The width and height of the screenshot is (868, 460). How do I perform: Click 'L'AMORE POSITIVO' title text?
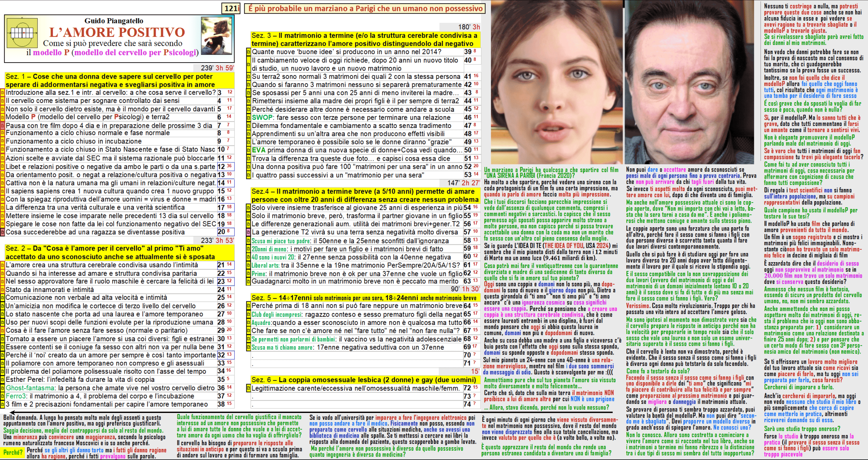(117, 32)
